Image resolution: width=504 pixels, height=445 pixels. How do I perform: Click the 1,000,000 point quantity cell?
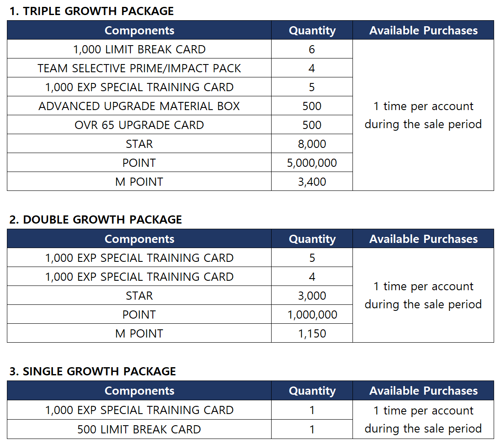pos(312,315)
